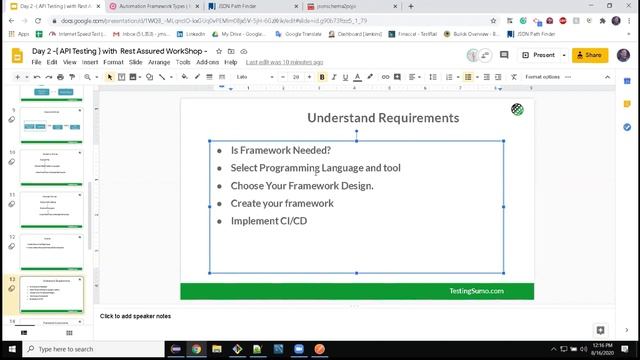Add a comment from toolbar
Screen dimensions: 640x360
(x=397, y=77)
